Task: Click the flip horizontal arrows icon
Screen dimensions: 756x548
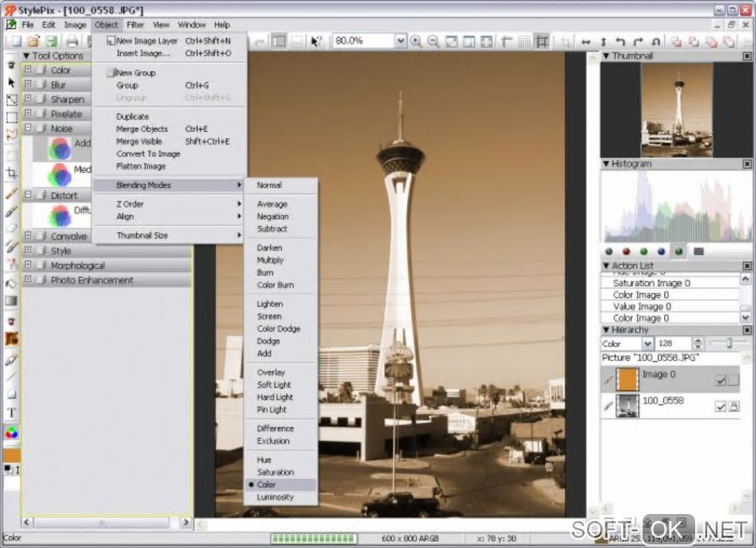Action: tap(586, 42)
